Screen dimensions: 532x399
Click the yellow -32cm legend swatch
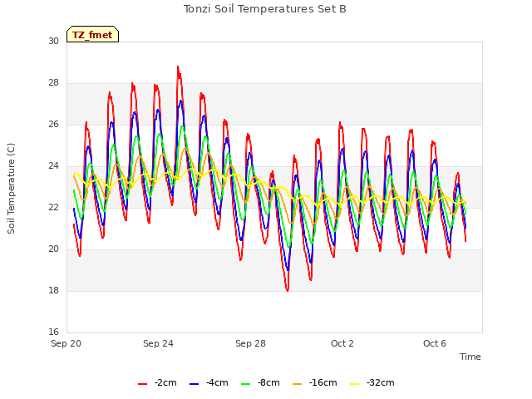[354, 384]
